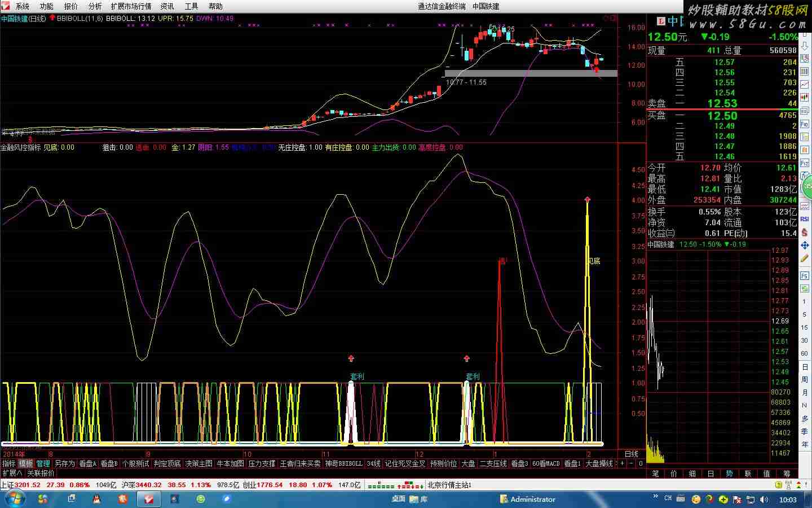Select the 30-minute period button

tap(805, 340)
